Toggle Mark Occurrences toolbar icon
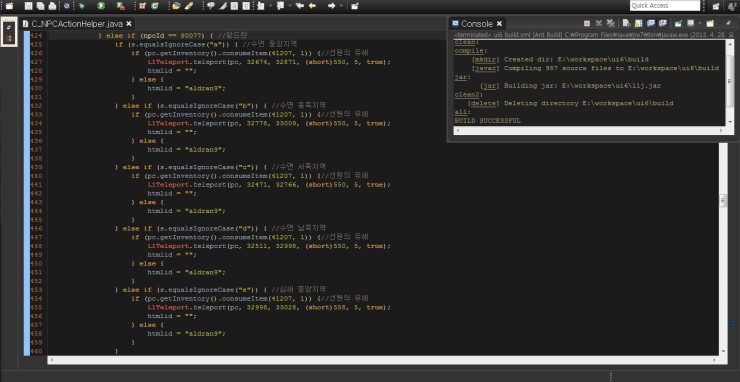The image size is (740, 382). tap(222, 6)
